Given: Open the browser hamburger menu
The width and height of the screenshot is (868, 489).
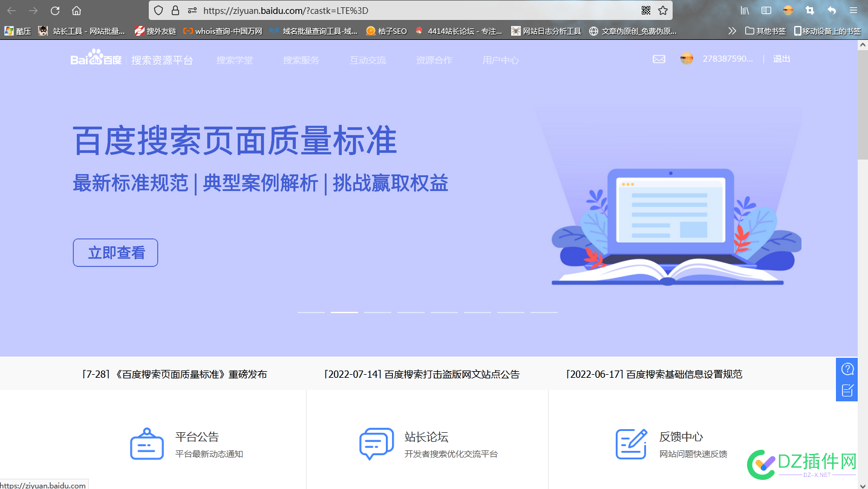Looking at the screenshot, I should pyautogui.click(x=853, y=10).
